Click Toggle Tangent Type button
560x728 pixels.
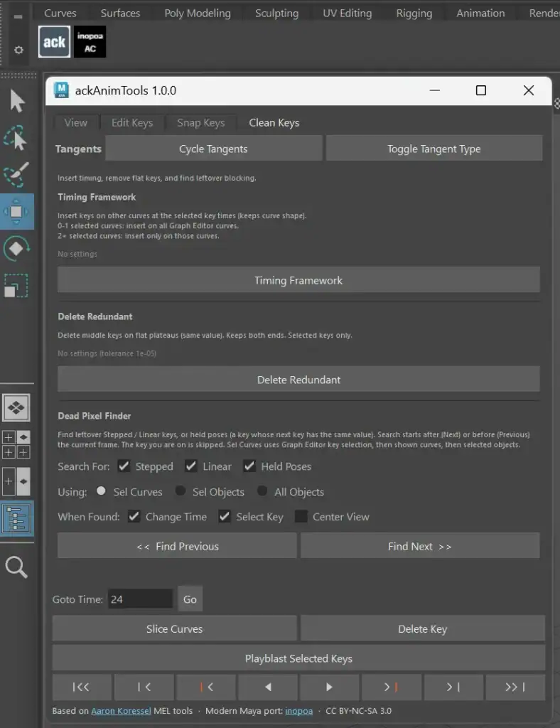coord(434,149)
